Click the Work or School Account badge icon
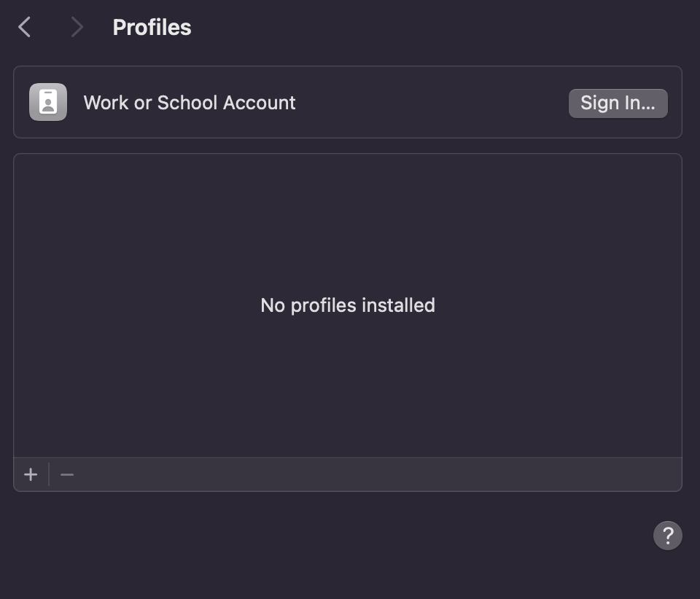Screen dimensions: 700x599 pyautogui.click(x=48, y=102)
